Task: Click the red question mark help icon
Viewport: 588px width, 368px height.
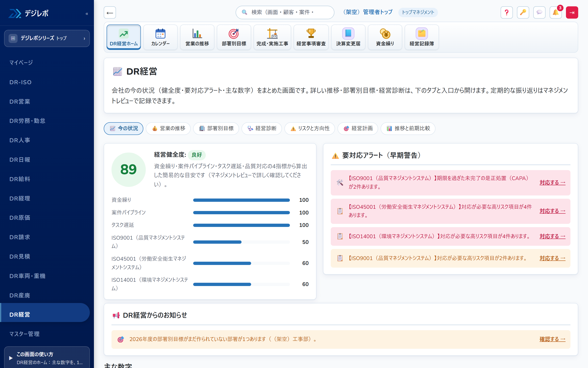Action: coord(507,12)
